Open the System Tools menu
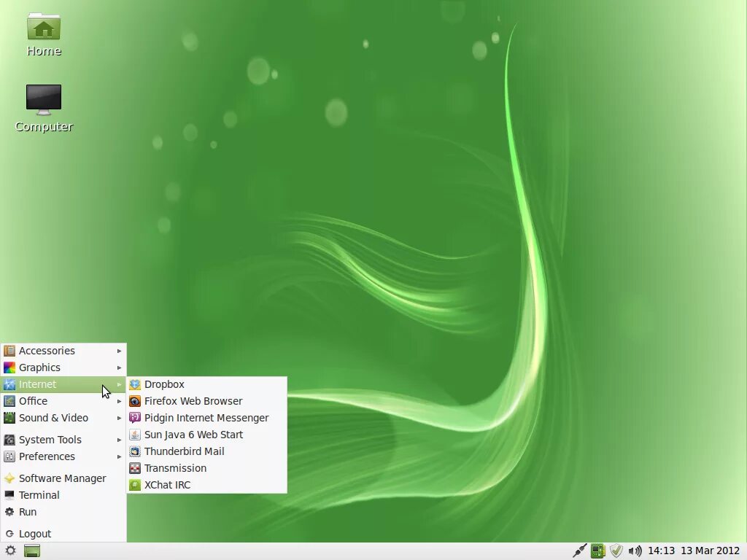Viewport: 747px width, 560px height. [50, 440]
